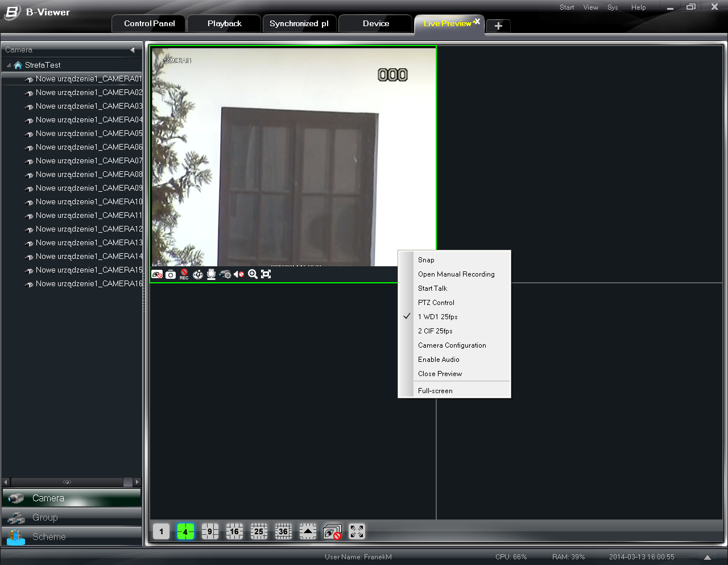
Task: Click the CPU: 66% status entry
Action: [x=511, y=557]
